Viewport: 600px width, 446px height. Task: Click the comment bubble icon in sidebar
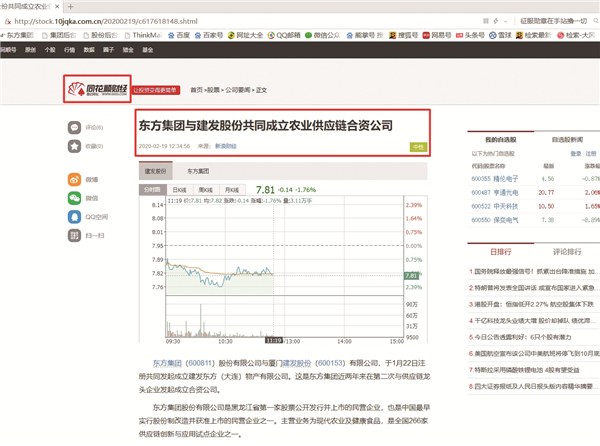[x=74, y=127]
